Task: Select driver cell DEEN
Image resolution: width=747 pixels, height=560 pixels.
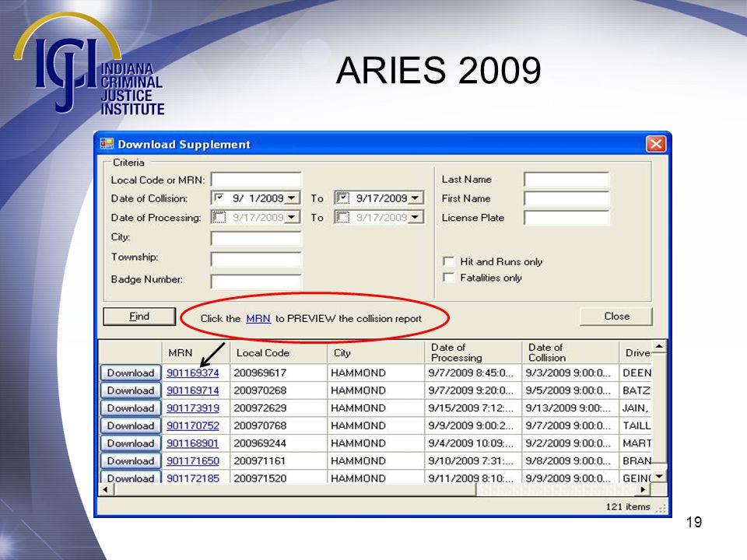Action: 636,373
